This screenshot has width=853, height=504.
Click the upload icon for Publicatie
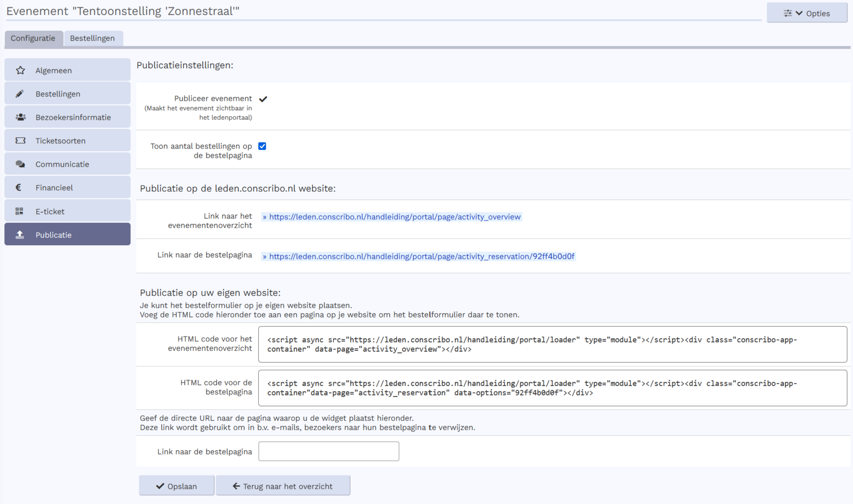tap(20, 234)
